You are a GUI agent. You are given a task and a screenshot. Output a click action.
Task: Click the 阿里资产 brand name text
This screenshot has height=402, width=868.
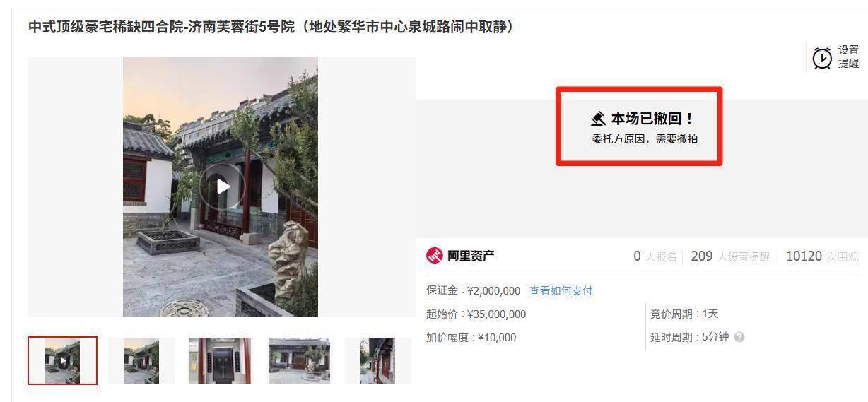coord(471,256)
